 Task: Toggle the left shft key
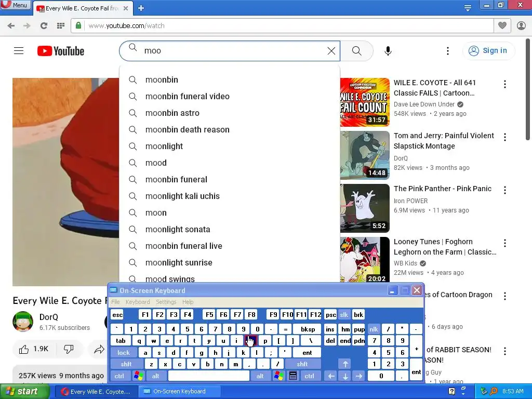click(x=126, y=364)
